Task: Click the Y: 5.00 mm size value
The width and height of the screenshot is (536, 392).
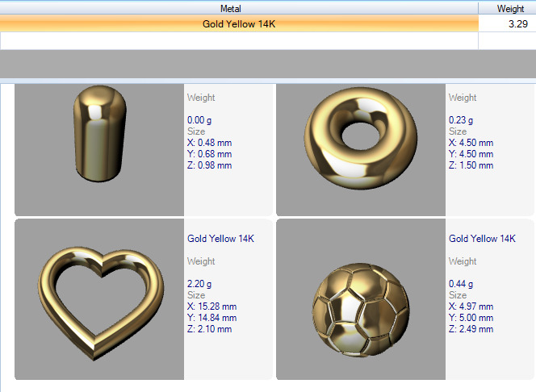Action: pos(471,318)
